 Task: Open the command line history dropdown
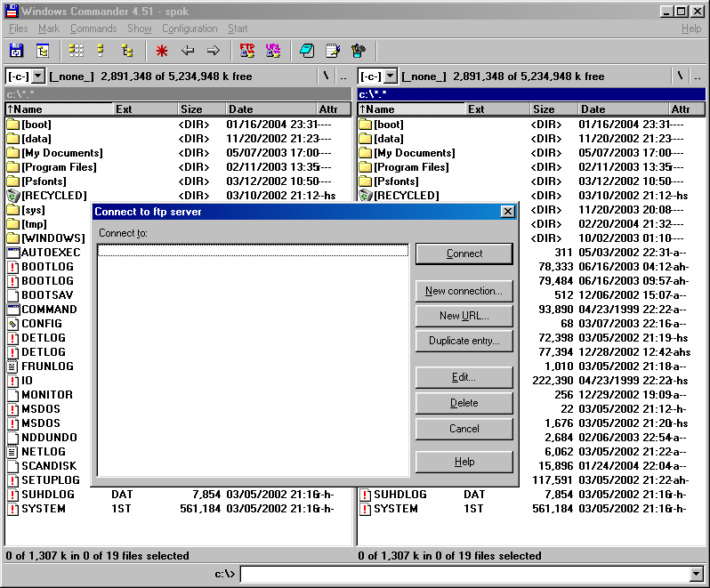(x=696, y=575)
